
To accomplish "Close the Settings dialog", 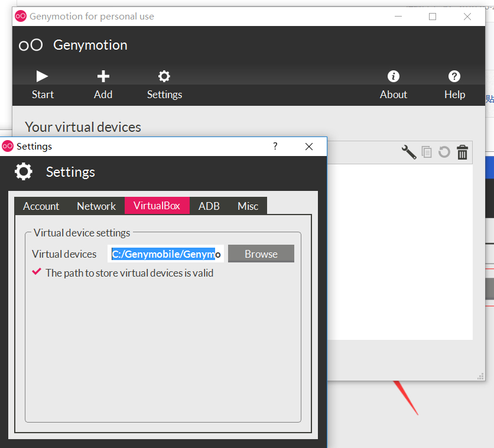I will pyautogui.click(x=308, y=147).
